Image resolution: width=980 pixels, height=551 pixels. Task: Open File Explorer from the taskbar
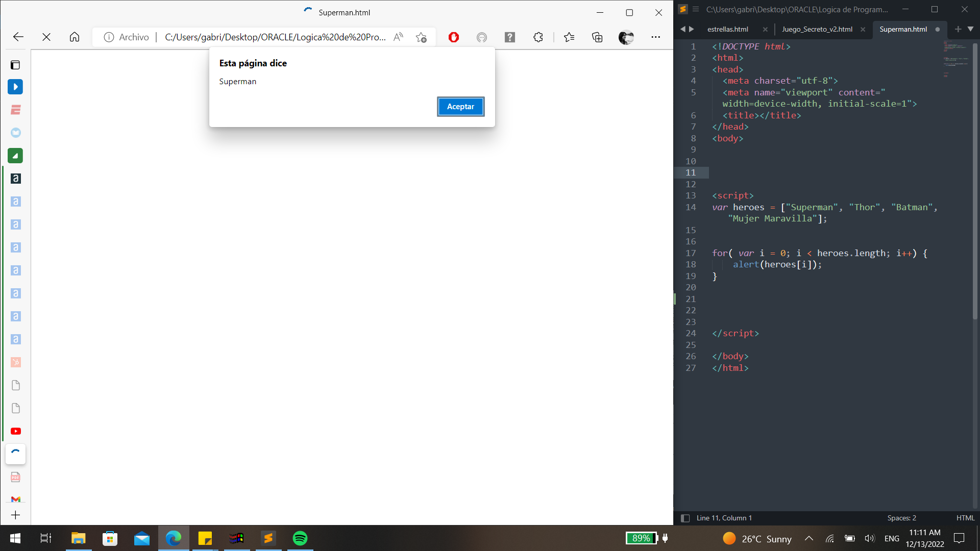[78, 538]
